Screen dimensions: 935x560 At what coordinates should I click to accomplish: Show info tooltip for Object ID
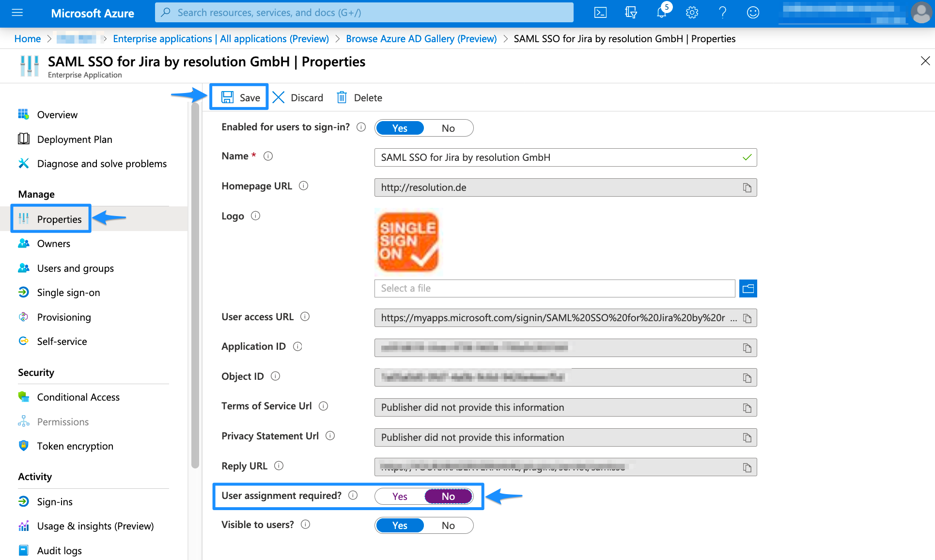275,376
